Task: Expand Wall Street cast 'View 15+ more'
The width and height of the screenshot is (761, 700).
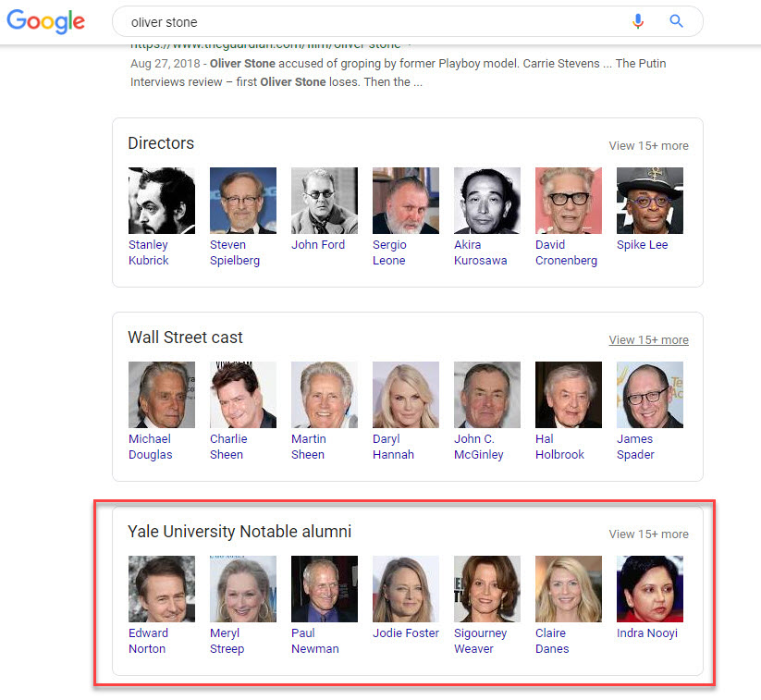Action: pyautogui.click(x=648, y=340)
